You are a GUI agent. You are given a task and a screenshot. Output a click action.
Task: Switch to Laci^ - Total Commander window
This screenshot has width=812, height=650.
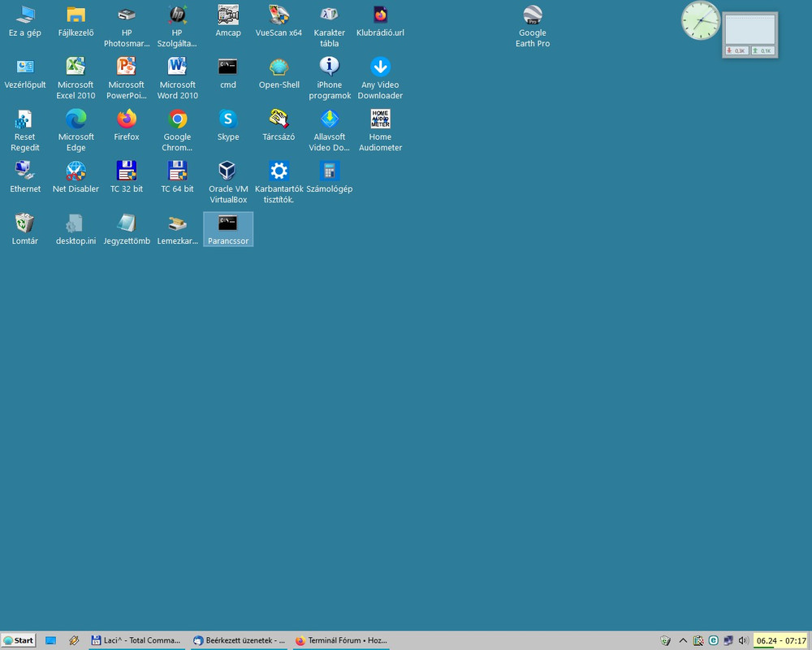[x=136, y=641]
